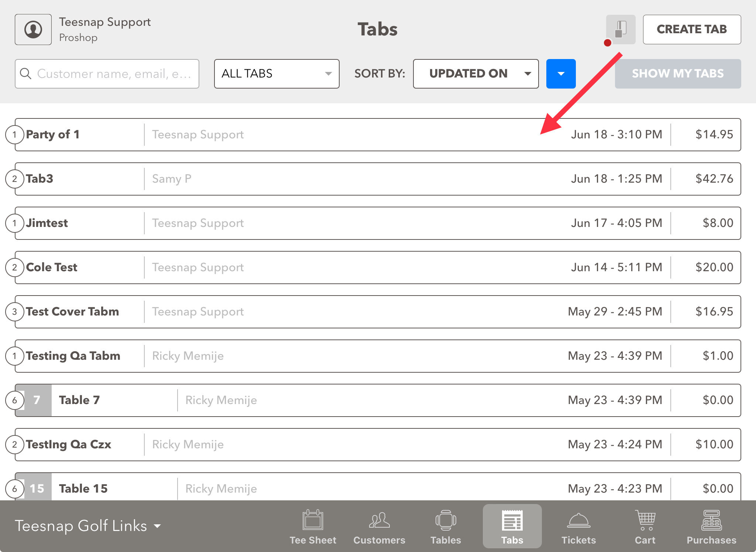The width and height of the screenshot is (756, 552).
Task: Open the All Tabs filter dropdown
Action: (x=276, y=74)
